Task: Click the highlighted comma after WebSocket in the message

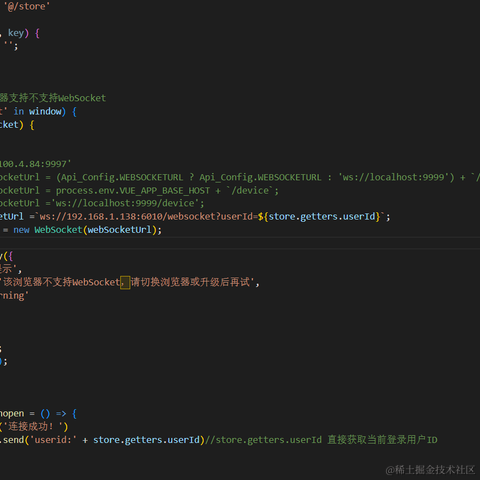Action: [125, 283]
